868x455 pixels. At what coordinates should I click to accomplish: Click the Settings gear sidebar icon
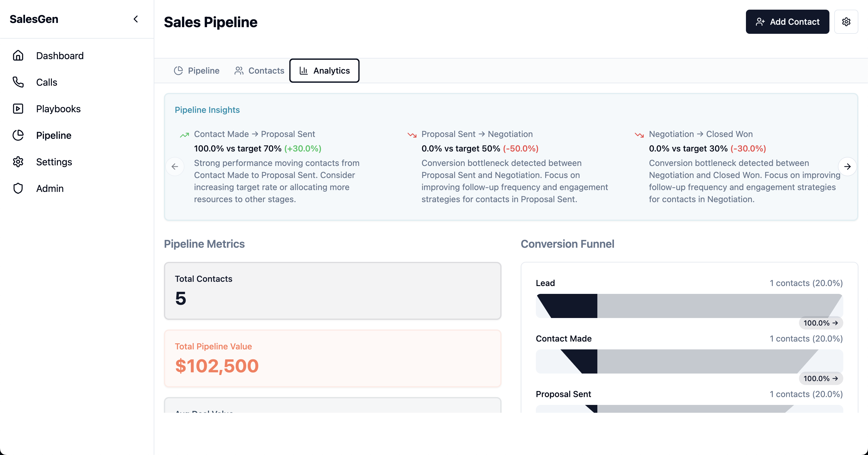tap(18, 162)
